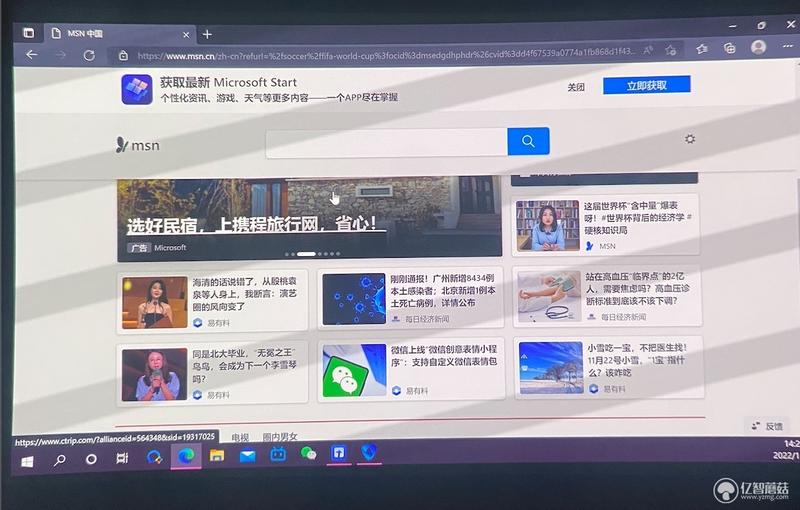Open a new tab with the plus button
Screen dimensions: 800x510
pos(207,34)
